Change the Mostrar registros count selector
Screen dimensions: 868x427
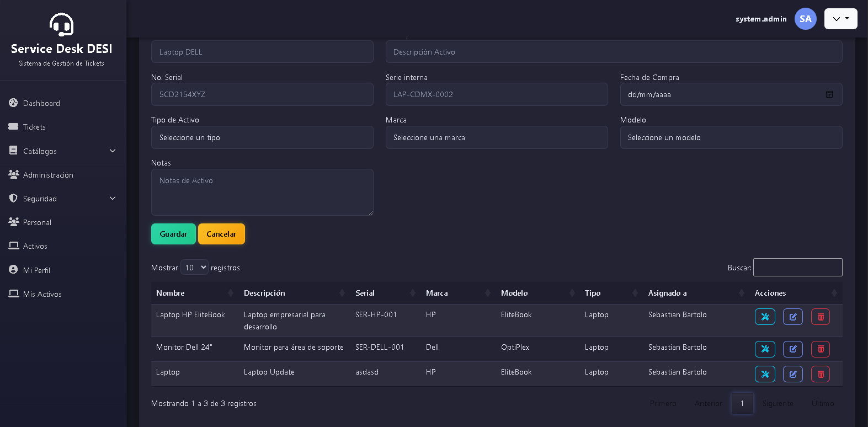click(194, 268)
